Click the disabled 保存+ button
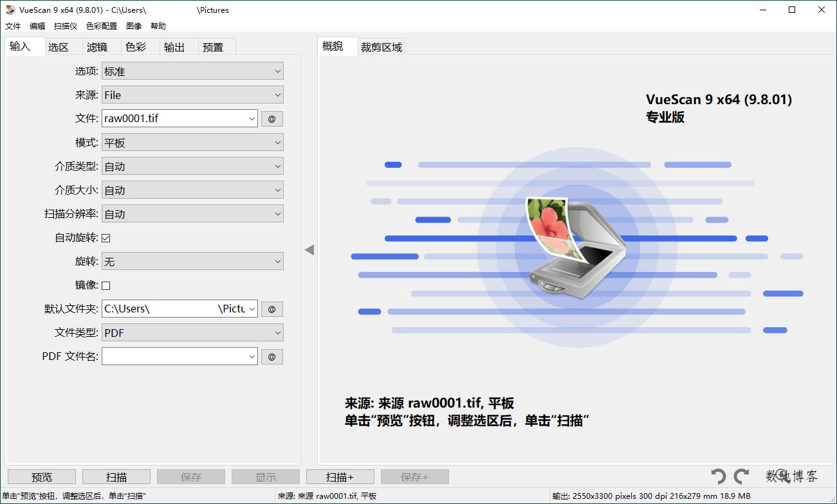 click(x=415, y=477)
